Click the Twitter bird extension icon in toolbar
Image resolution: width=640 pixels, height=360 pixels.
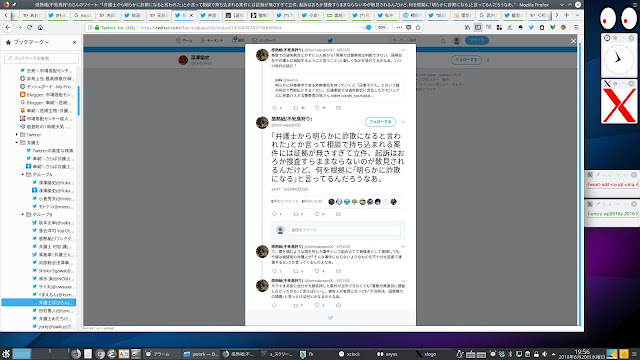[531, 27]
